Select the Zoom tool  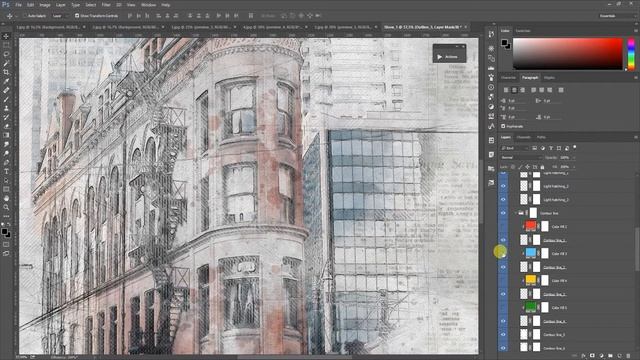pyautogui.click(x=6, y=207)
